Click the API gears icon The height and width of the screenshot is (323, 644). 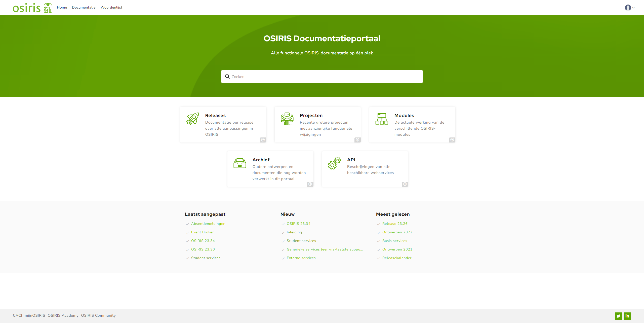pos(335,163)
